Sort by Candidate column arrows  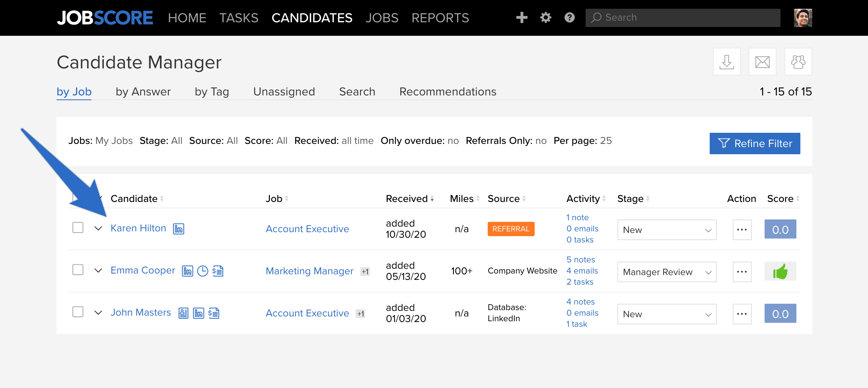[x=162, y=198]
